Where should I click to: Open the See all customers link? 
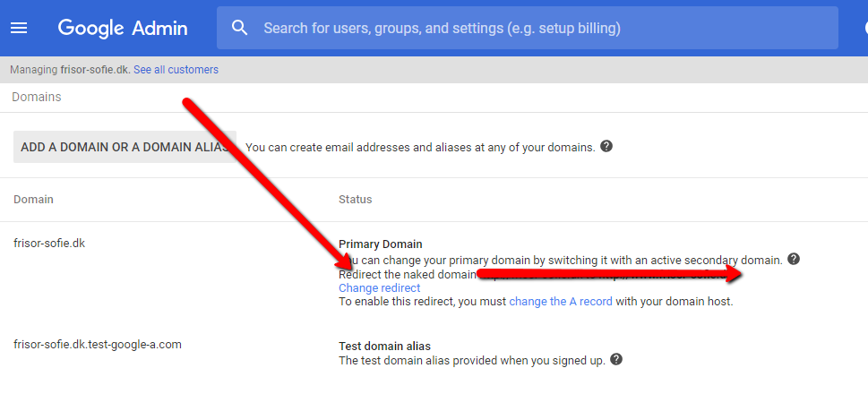[176, 70]
